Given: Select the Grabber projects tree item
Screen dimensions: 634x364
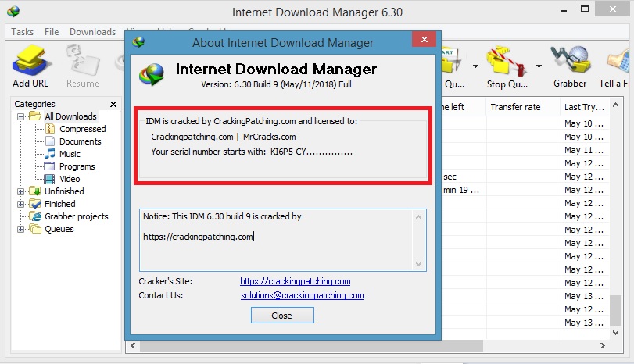Looking at the screenshot, I should [x=77, y=216].
